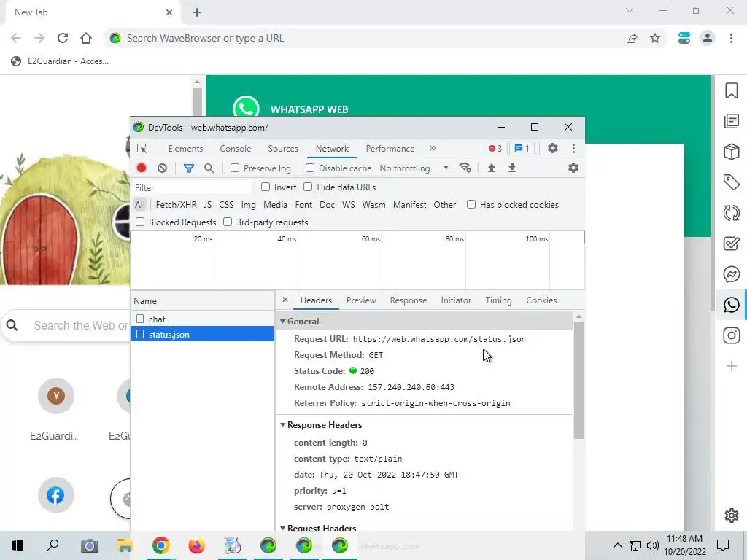Open DevTools three-dot customize menu

(573, 148)
